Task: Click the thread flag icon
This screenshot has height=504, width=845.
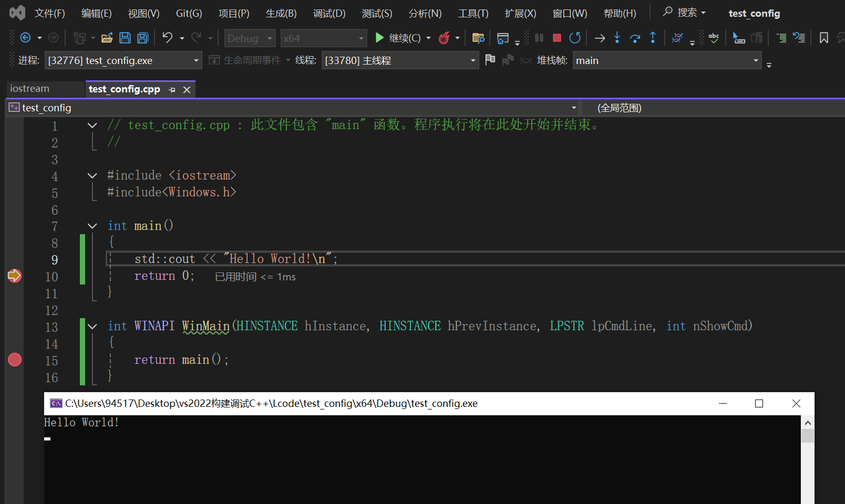Action: (490, 60)
